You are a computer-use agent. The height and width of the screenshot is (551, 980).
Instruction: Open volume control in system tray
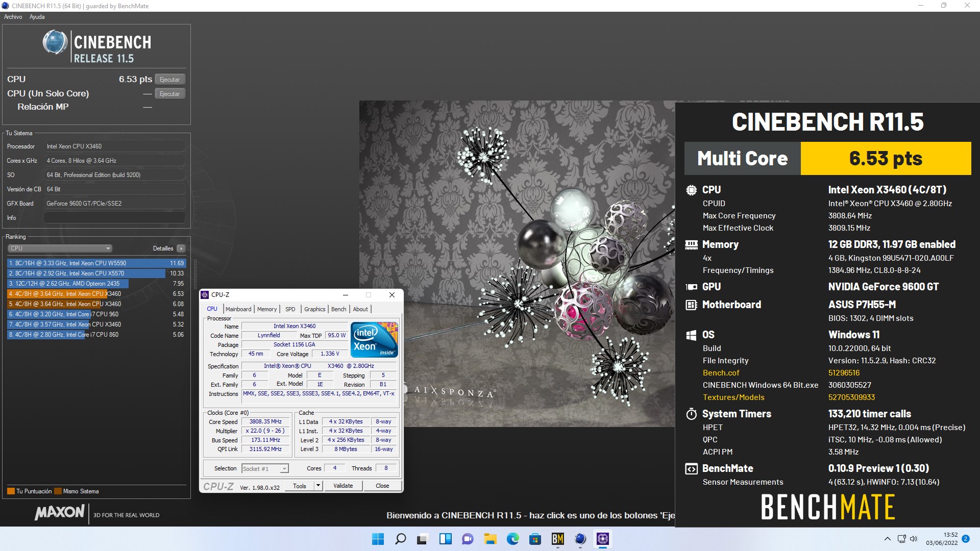pos(914,539)
